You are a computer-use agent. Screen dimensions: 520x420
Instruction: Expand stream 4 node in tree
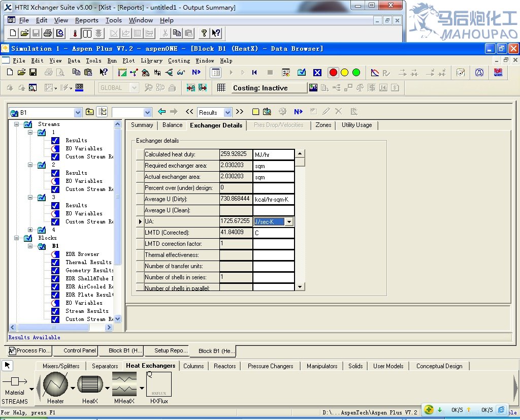pyautogui.click(x=30, y=230)
